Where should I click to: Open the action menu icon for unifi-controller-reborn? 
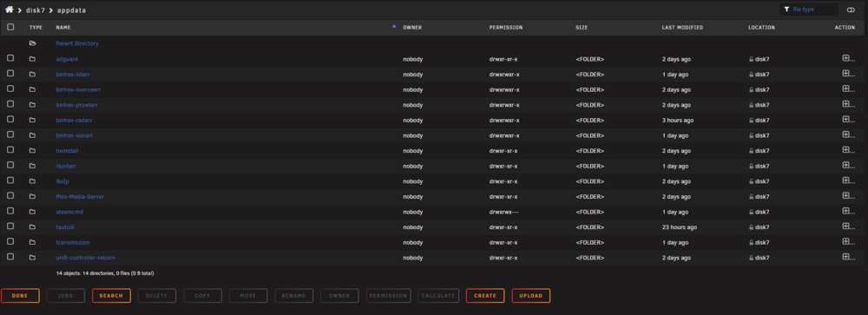(845, 257)
